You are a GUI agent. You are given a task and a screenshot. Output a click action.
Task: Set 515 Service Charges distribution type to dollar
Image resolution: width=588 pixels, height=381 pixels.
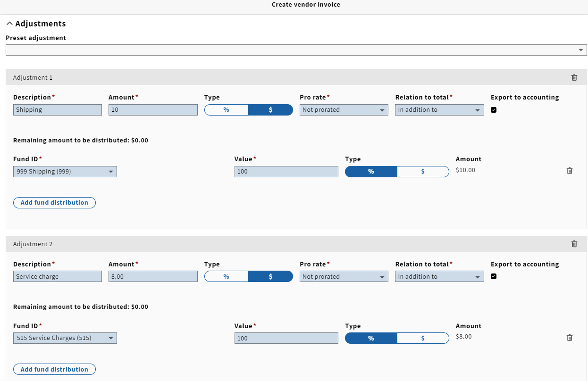coord(423,339)
